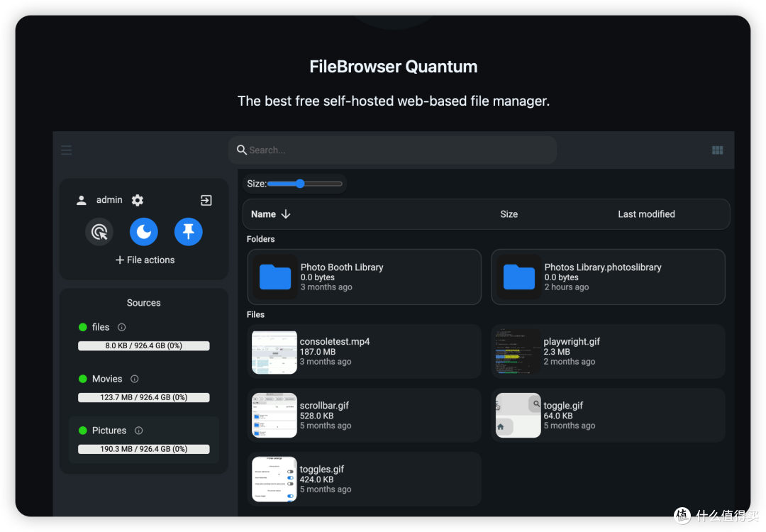Select the Movies source

[107, 379]
